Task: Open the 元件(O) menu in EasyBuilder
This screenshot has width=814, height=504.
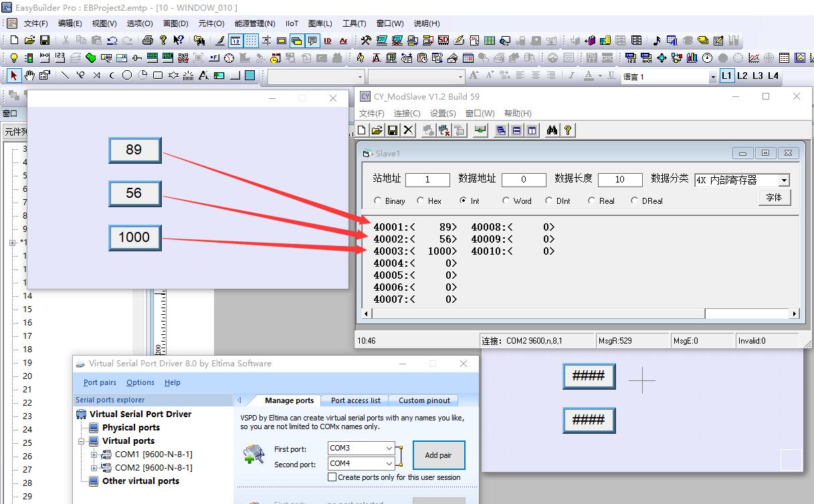Action: tap(211, 23)
